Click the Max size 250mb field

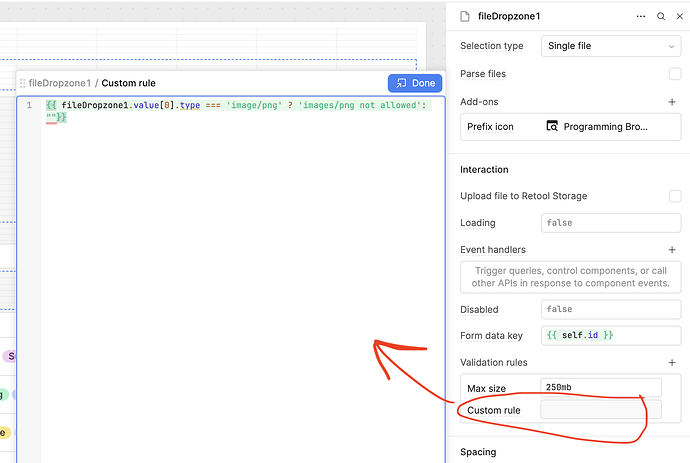pos(600,388)
